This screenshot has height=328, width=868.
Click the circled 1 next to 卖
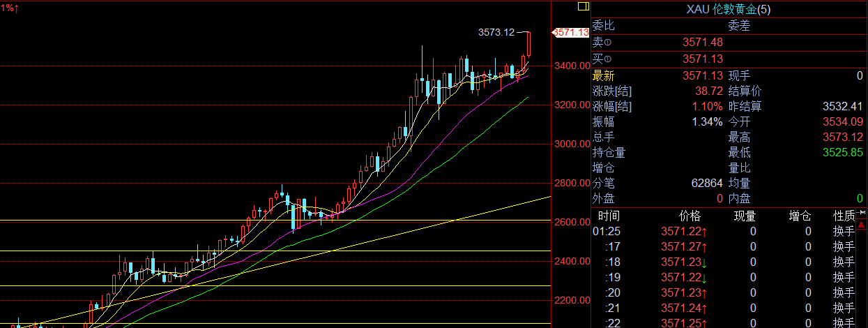point(607,43)
